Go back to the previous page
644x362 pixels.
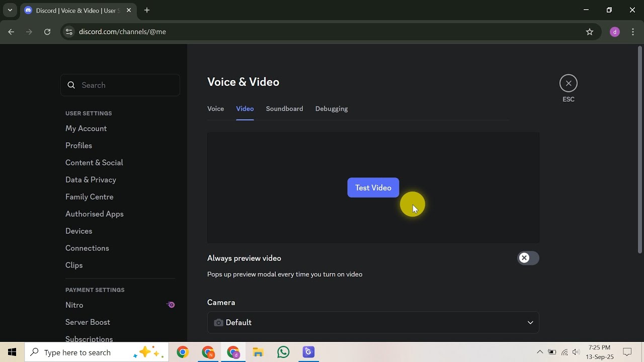click(x=11, y=32)
